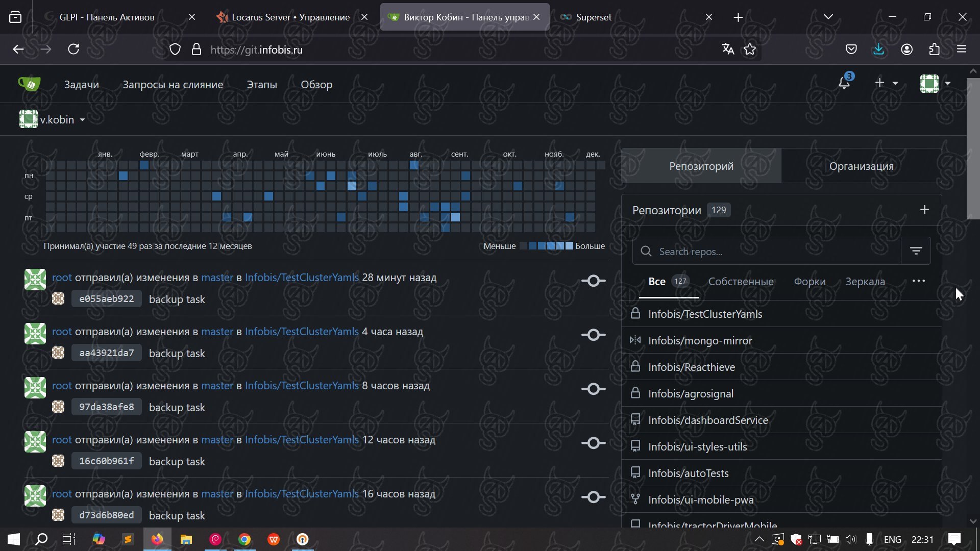Click the Gitea home logo
This screenshot has height=551, width=980.
(29, 84)
